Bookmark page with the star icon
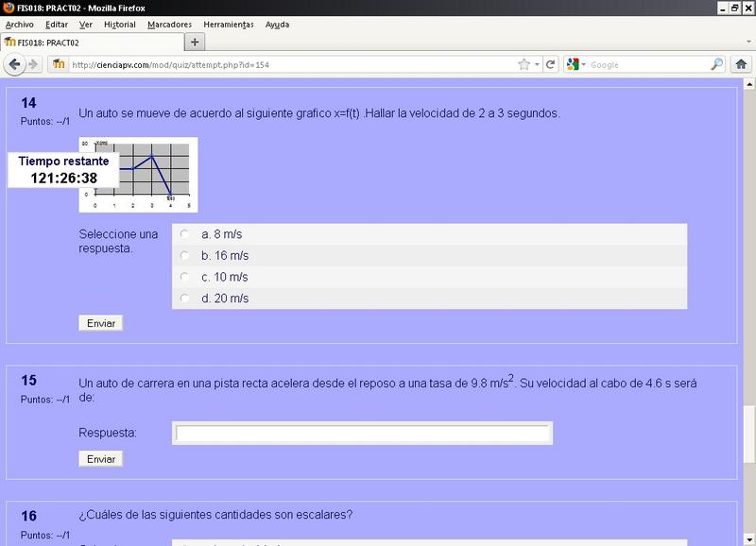The height and width of the screenshot is (546, 756). tap(524, 64)
